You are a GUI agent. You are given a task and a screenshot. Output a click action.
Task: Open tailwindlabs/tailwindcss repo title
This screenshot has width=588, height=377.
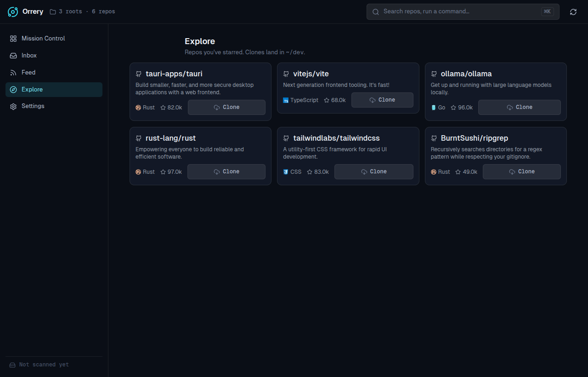point(336,138)
